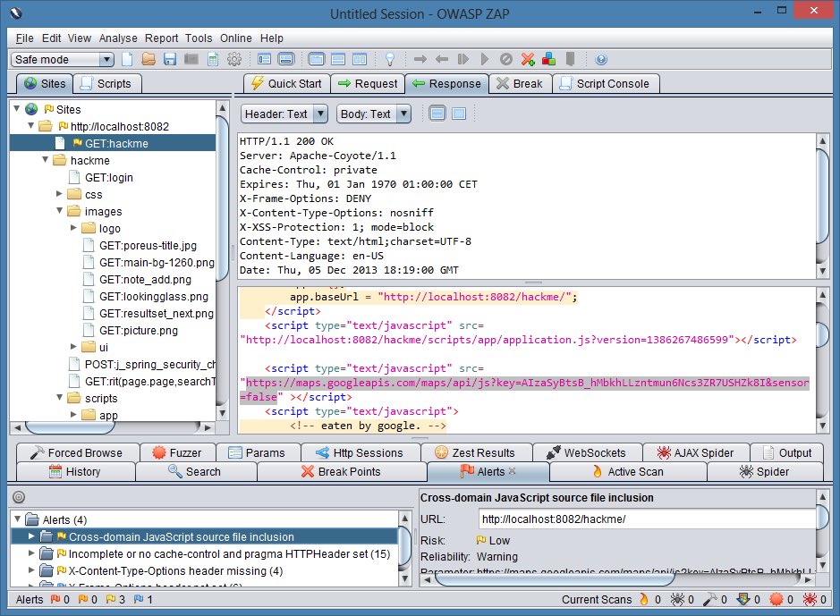This screenshot has height=616, width=840.
Task: Open Options via the gear icon
Action: [x=234, y=59]
